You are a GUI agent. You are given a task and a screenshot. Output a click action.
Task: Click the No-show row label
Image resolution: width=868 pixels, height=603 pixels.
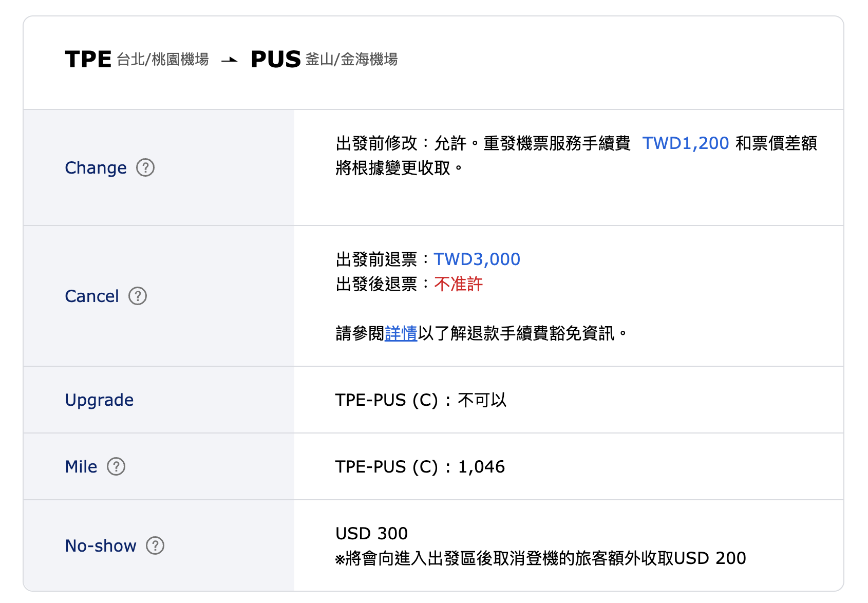[x=101, y=545]
